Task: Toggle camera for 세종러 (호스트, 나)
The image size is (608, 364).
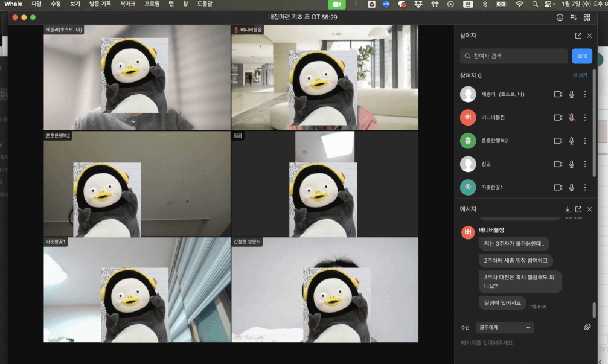Action: click(x=558, y=94)
